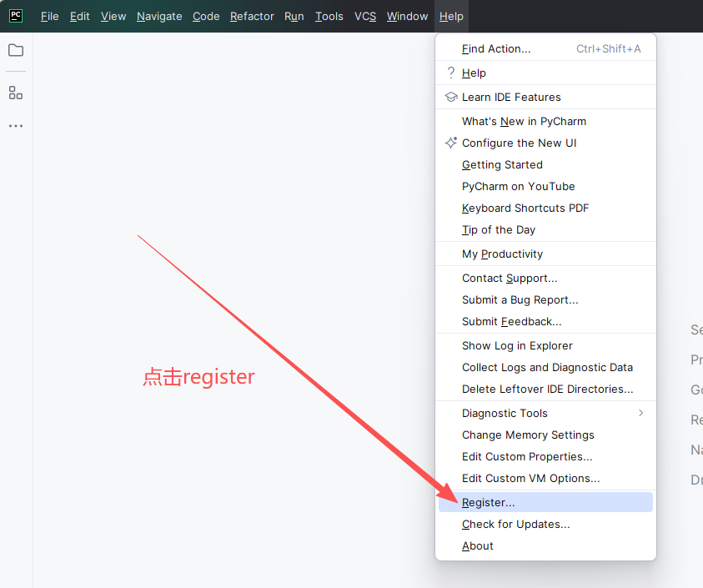The image size is (703, 588).
Task: Open the View menu
Action: pyautogui.click(x=113, y=17)
